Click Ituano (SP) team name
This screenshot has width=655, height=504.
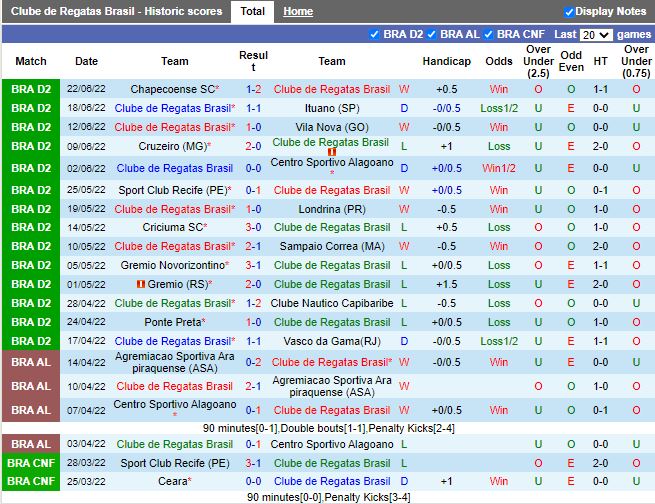[332, 108]
